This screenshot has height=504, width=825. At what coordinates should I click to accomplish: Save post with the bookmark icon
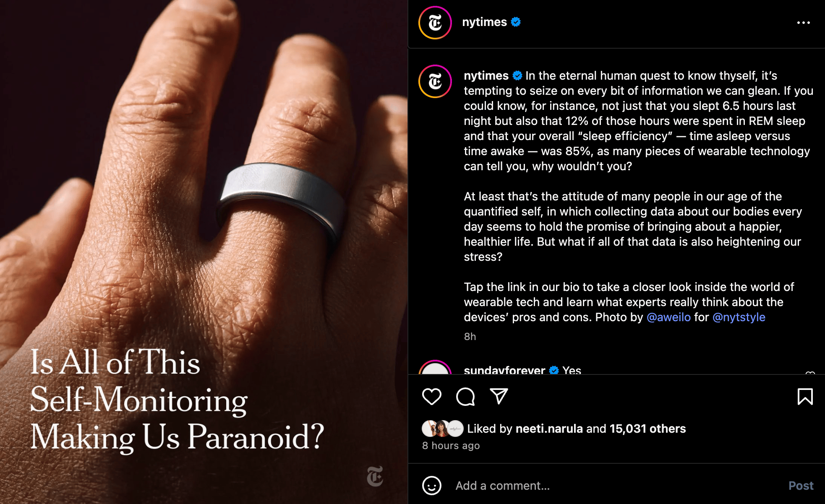(805, 396)
